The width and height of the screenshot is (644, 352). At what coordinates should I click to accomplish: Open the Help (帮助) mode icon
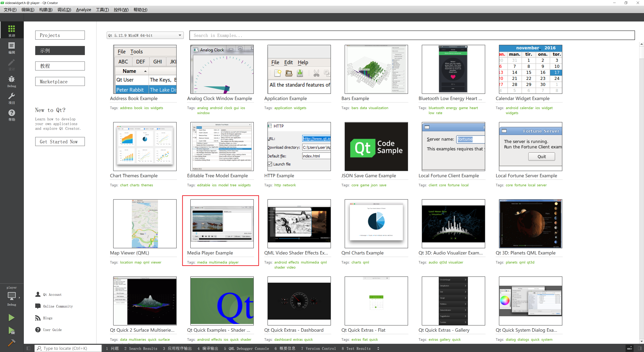coord(12,115)
